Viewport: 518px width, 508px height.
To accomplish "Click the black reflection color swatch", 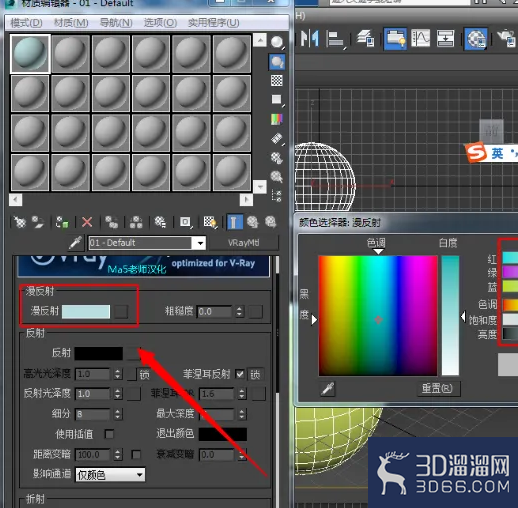I will point(99,353).
